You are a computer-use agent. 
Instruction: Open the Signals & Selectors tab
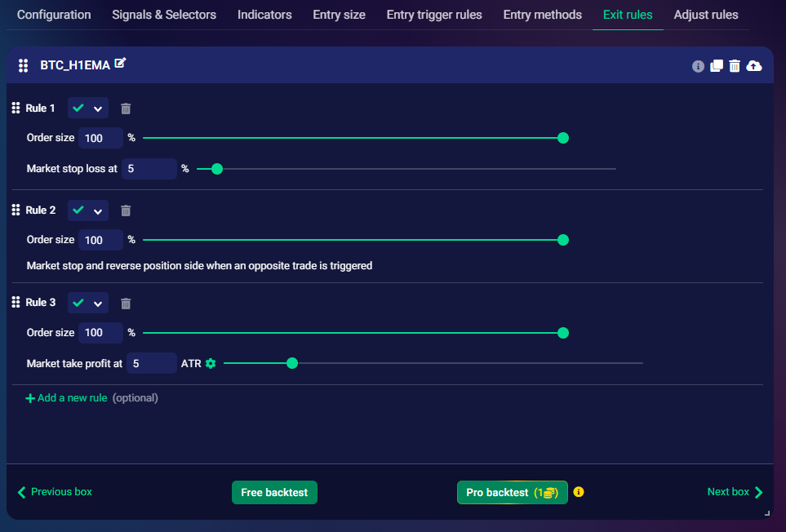[x=164, y=15]
